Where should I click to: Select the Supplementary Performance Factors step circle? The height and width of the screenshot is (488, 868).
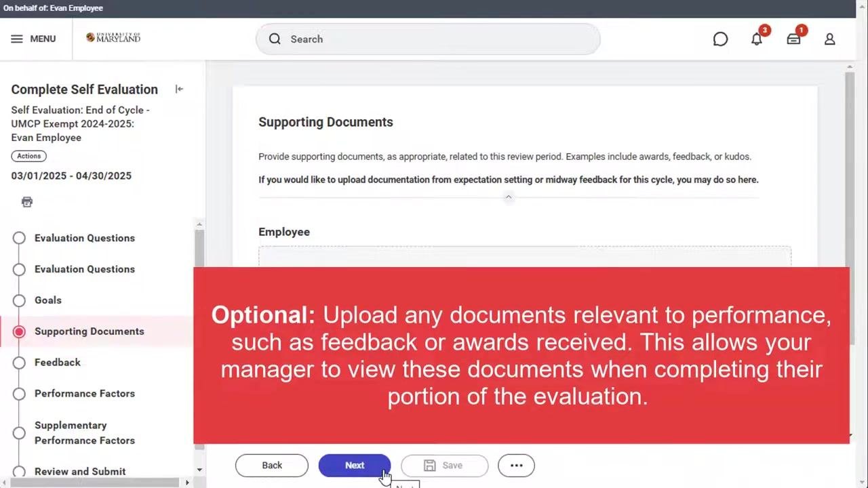[19, 432]
